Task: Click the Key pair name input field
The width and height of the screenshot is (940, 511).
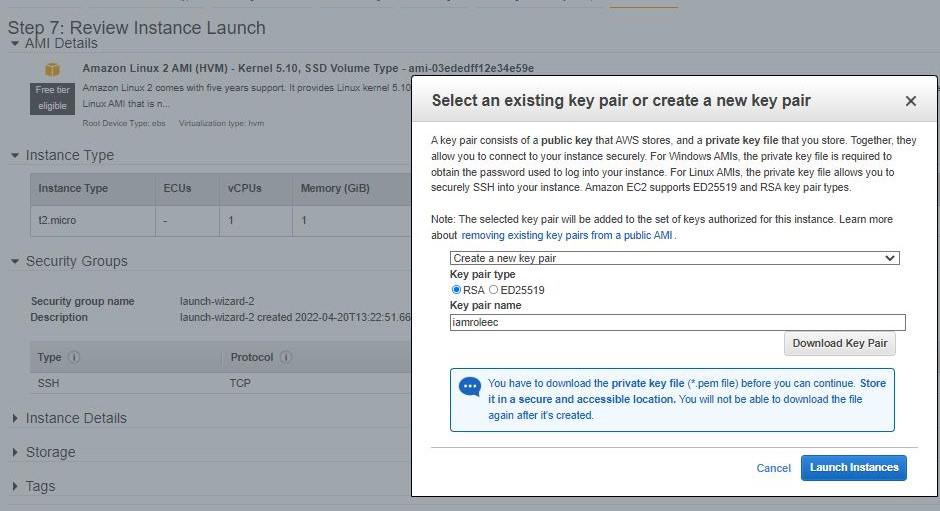Action: 677,323
